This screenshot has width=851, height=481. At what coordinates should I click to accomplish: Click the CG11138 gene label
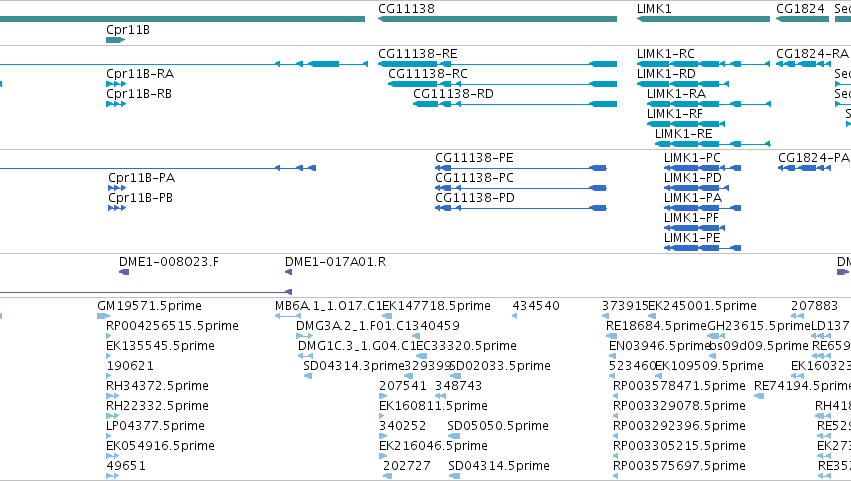(x=406, y=9)
